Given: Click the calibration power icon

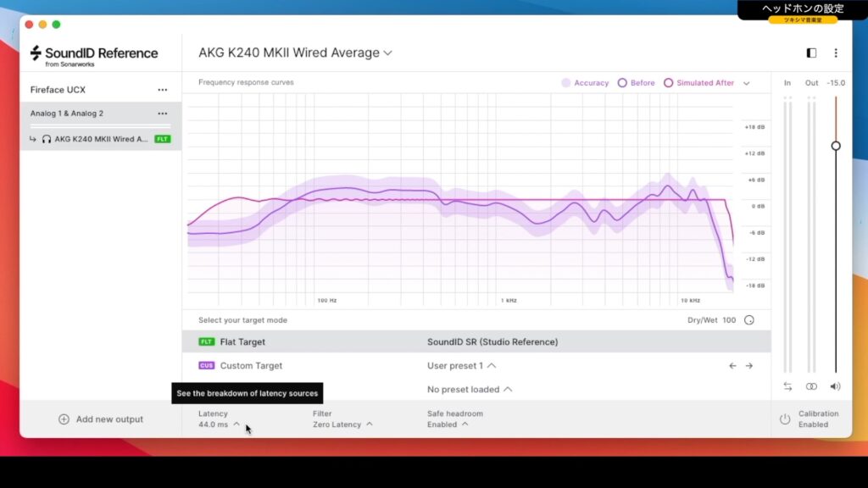Looking at the screenshot, I should pos(785,419).
